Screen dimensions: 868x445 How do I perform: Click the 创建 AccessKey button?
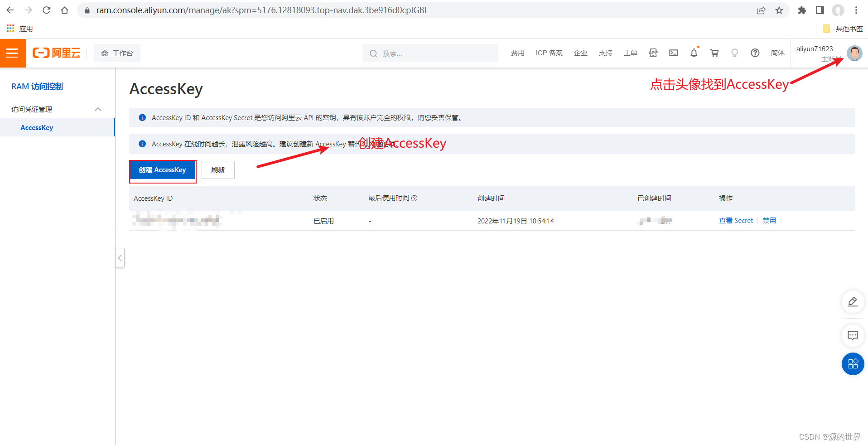[162, 170]
